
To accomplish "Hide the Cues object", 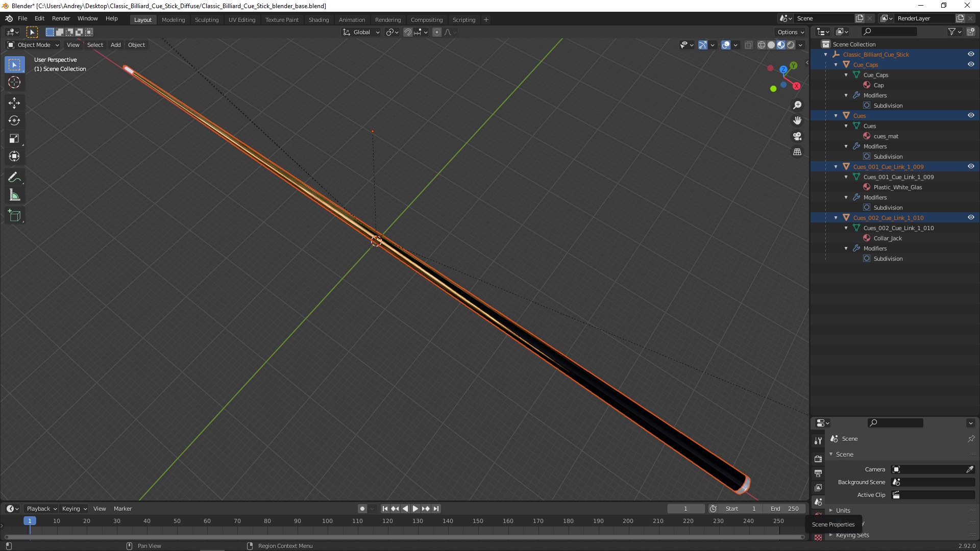I will (971, 115).
